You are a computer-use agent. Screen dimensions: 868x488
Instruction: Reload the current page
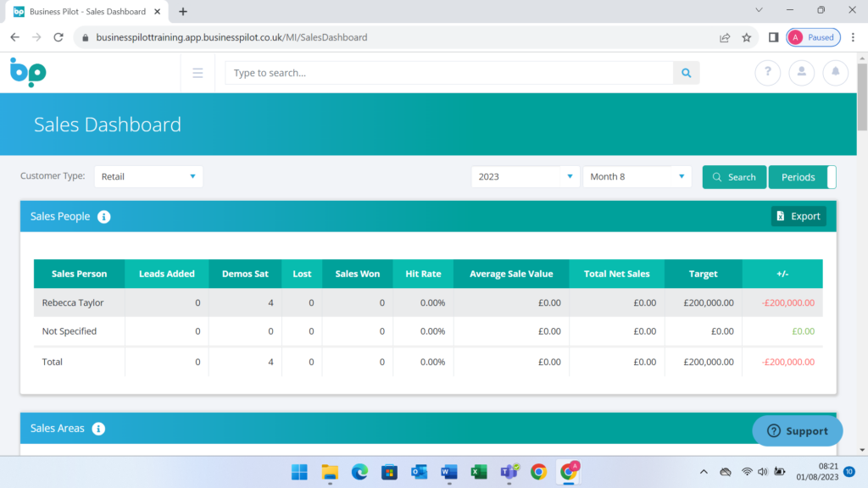point(58,37)
